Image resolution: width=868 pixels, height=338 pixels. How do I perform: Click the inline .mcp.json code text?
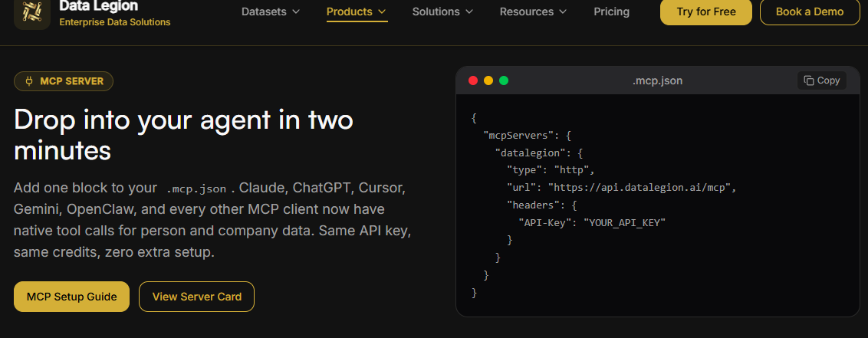(196, 189)
